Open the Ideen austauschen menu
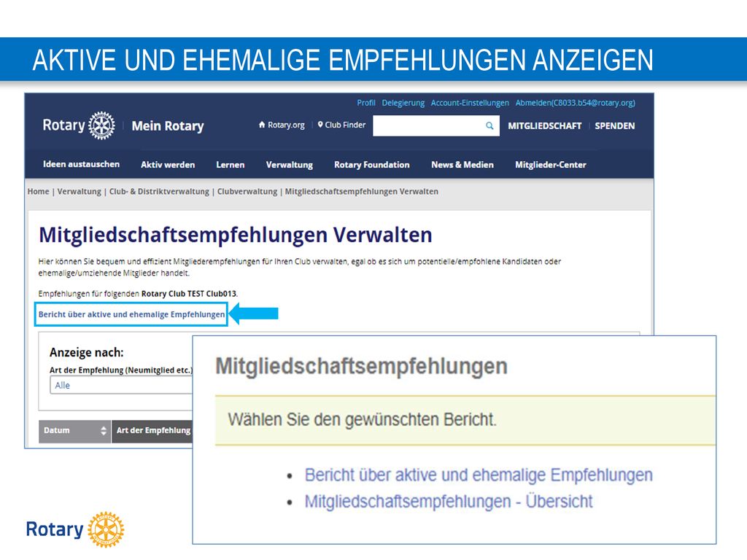Screen dimensions: 747x560 tap(82, 164)
